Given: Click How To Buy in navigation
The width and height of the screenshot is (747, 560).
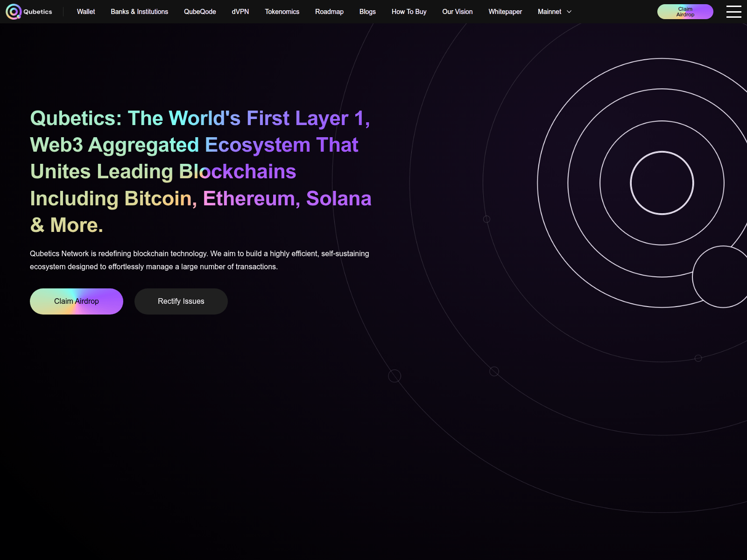Looking at the screenshot, I should coord(409,12).
